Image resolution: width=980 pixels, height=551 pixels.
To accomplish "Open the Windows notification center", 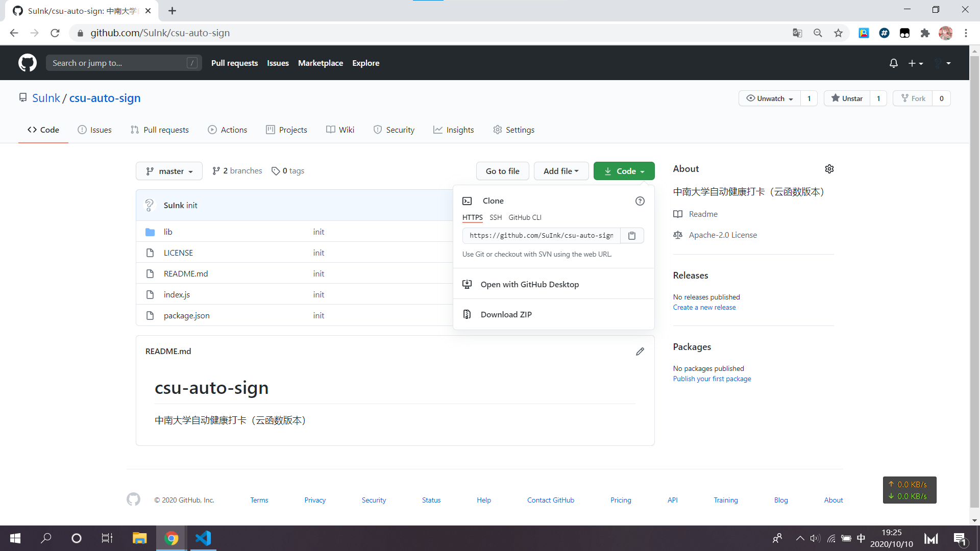I will pos(960,539).
